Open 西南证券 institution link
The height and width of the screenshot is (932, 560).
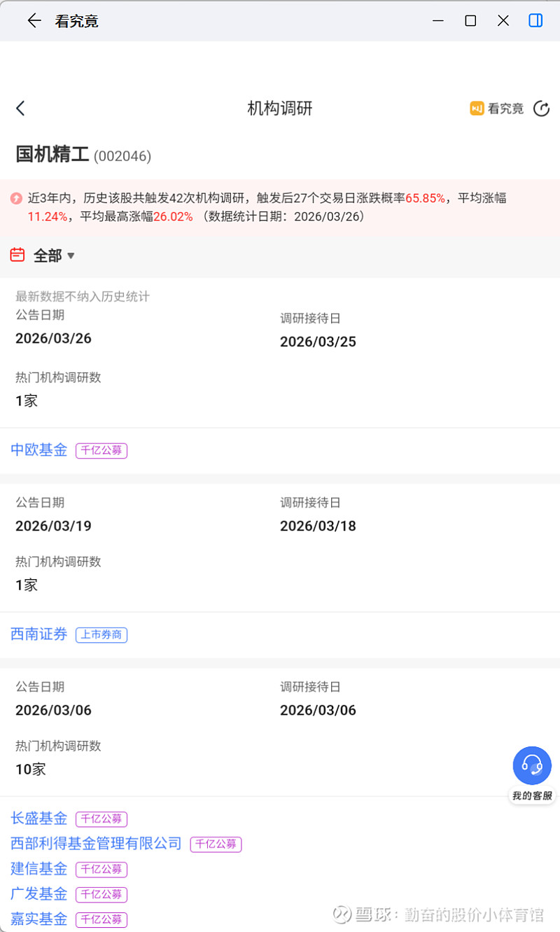pyautogui.click(x=39, y=634)
